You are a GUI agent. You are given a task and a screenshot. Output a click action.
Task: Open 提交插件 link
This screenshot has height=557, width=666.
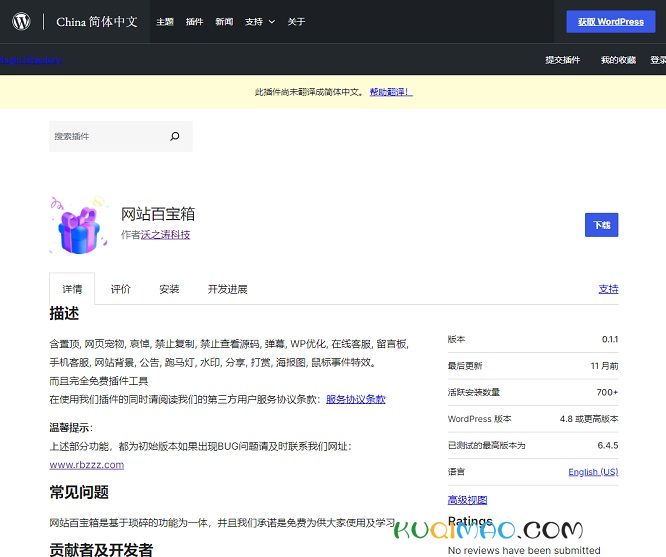[x=563, y=60]
